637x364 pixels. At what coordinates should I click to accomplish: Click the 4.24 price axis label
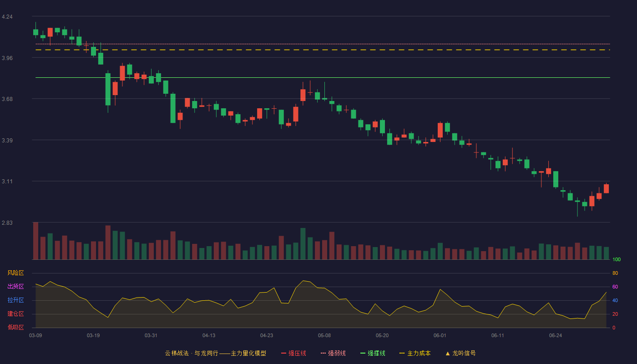coord(7,17)
